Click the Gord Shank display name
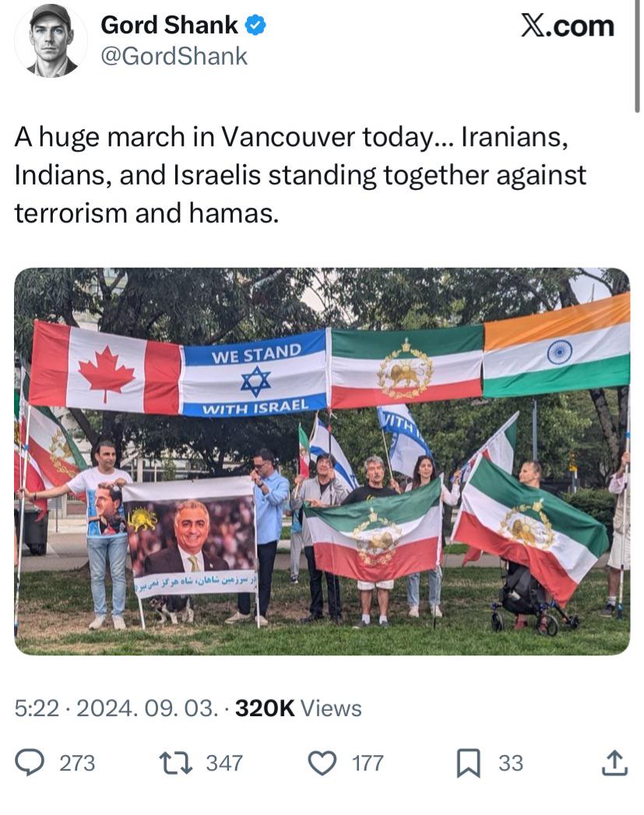644x815 pixels. [170, 25]
